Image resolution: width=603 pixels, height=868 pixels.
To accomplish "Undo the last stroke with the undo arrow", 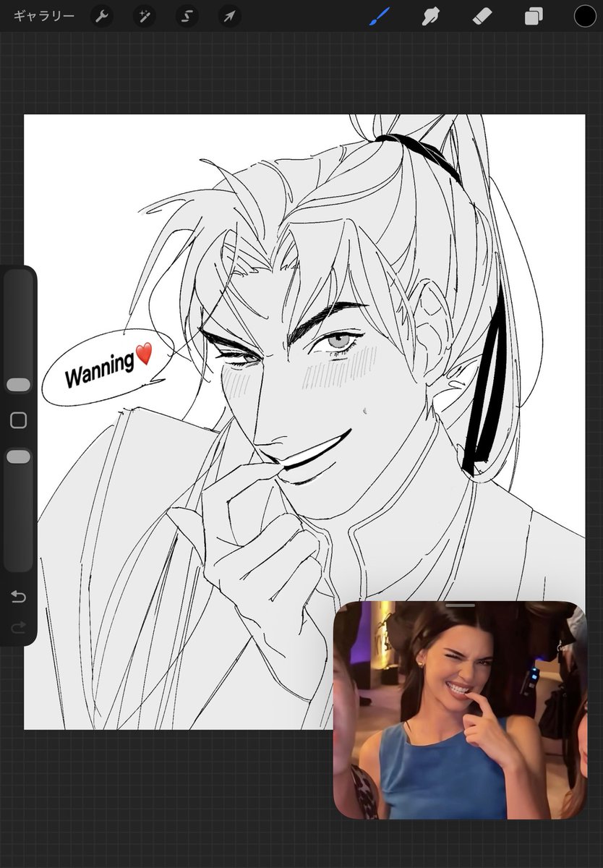I will coord(18,597).
